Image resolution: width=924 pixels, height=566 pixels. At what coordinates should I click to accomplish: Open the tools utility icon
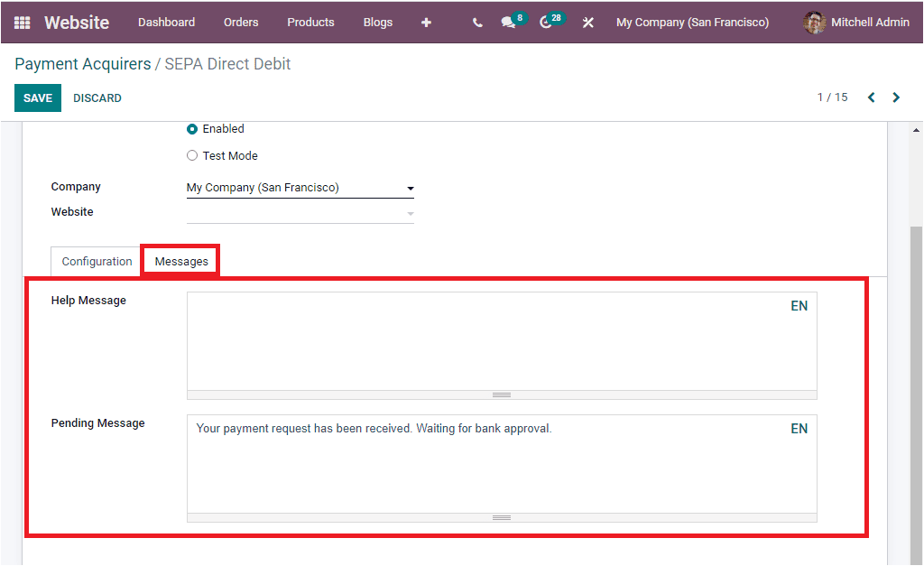click(x=587, y=22)
